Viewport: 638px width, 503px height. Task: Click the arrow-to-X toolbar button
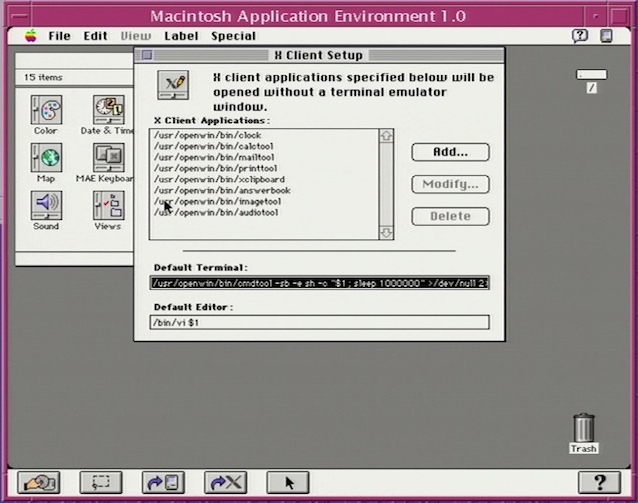click(225, 483)
